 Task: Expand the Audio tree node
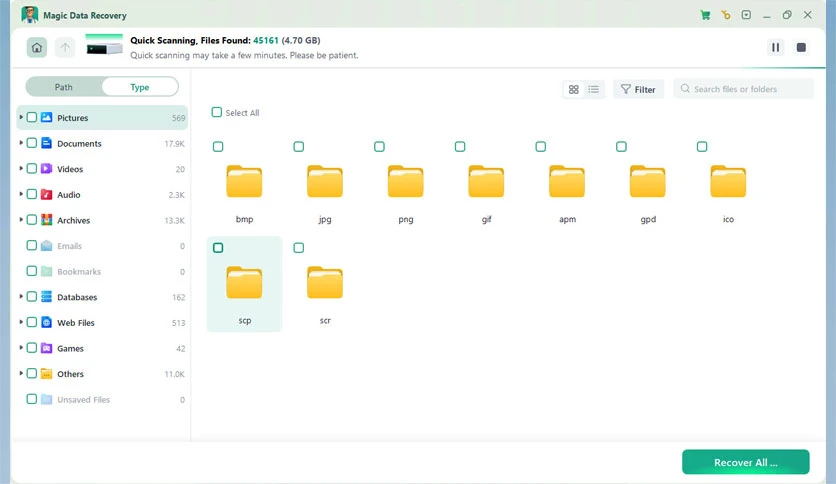click(x=21, y=193)
